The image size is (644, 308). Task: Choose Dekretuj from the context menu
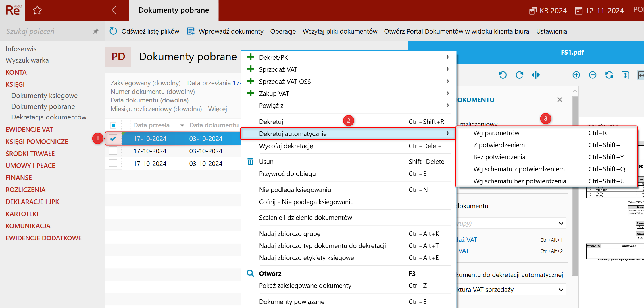[348, 122]
